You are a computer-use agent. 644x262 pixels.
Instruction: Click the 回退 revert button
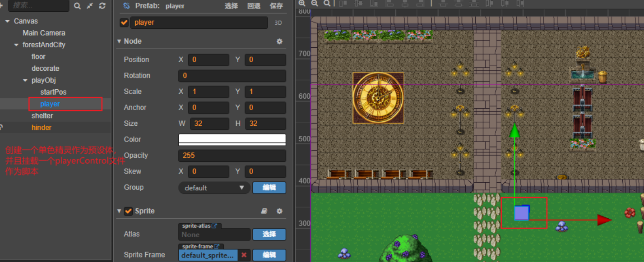[x=254, y=6]
